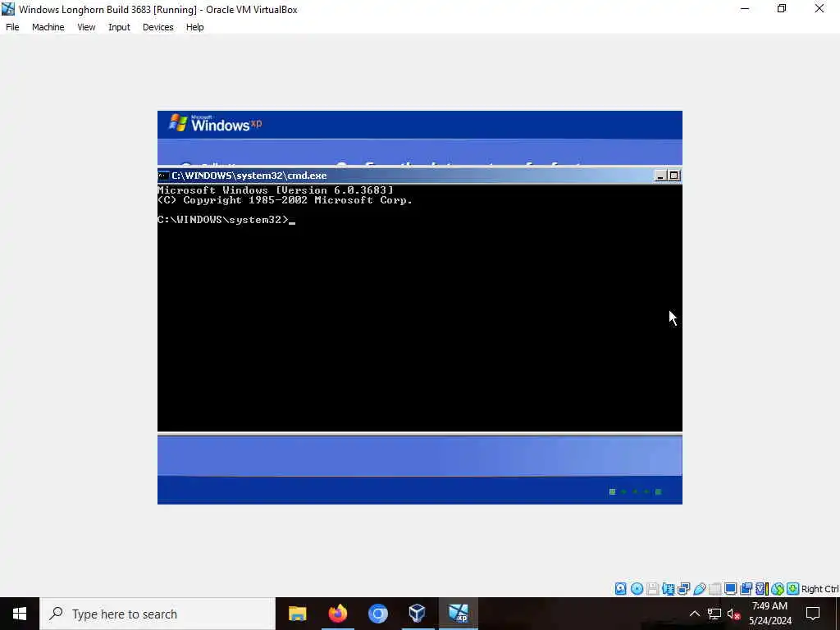
Task: Click the network tray icon
Action: point(714,614)
